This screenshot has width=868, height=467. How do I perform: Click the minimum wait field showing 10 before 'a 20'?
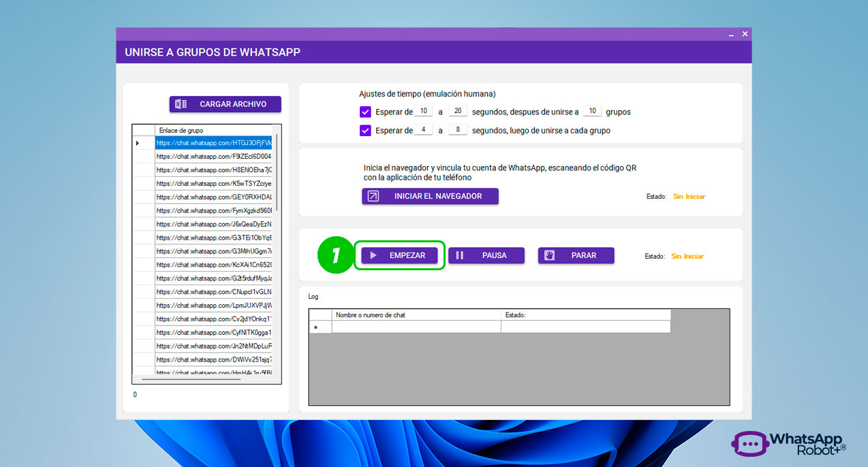(x=423, y=111)
